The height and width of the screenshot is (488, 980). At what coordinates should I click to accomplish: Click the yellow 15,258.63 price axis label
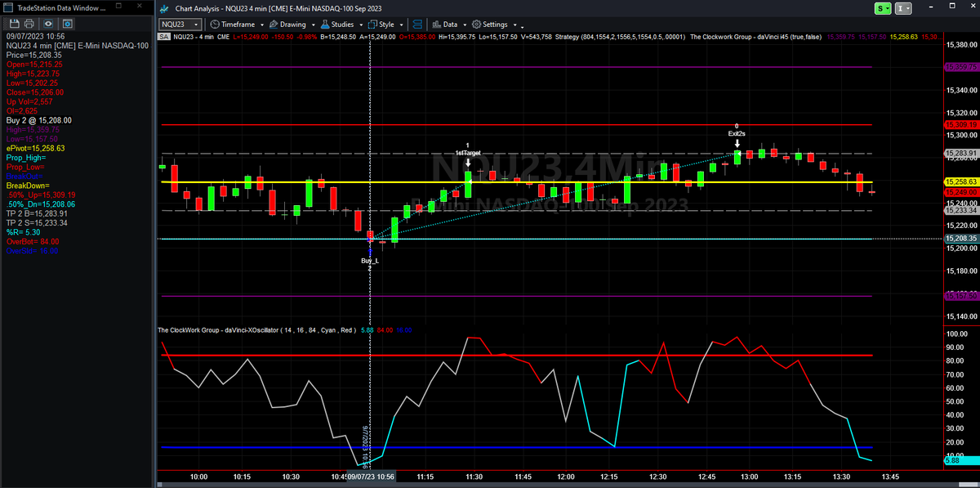pos(961,181)
